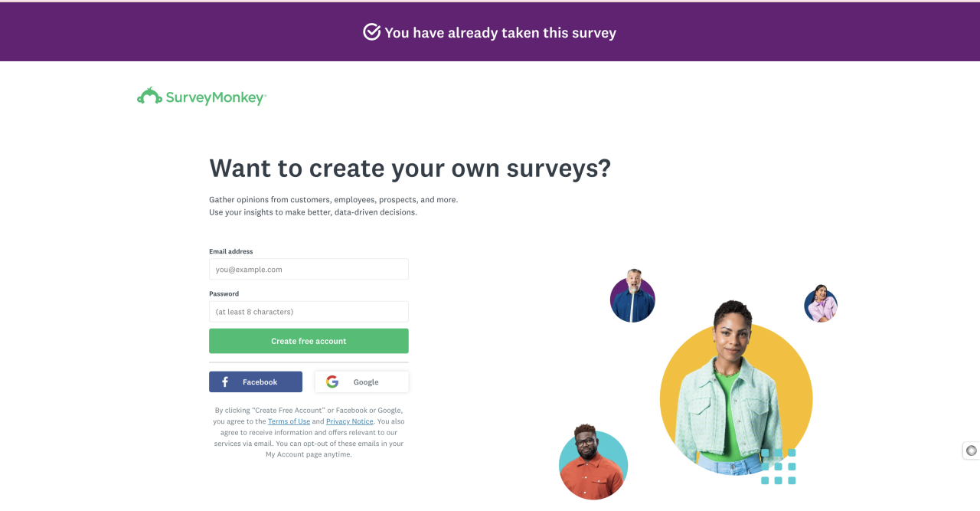The image size is (980, 511).
Task: Click the Facebook "f" icon
Action: coord(225,382)
